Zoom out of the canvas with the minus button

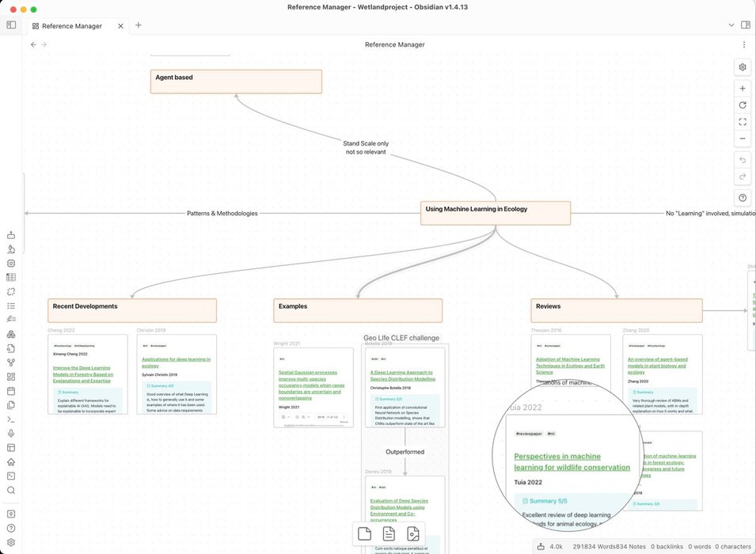742,138
